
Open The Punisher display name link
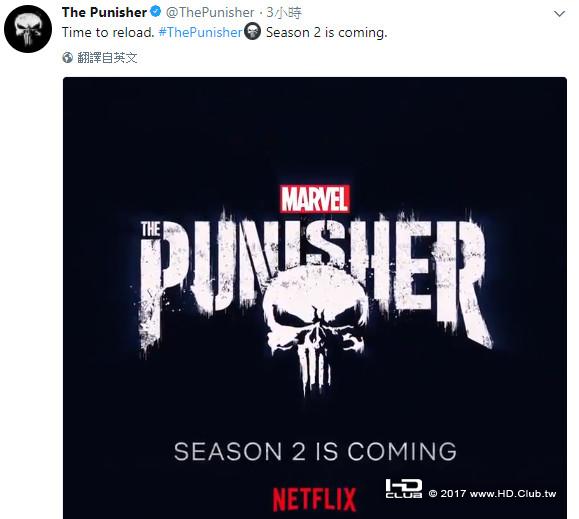pos(105,12)
